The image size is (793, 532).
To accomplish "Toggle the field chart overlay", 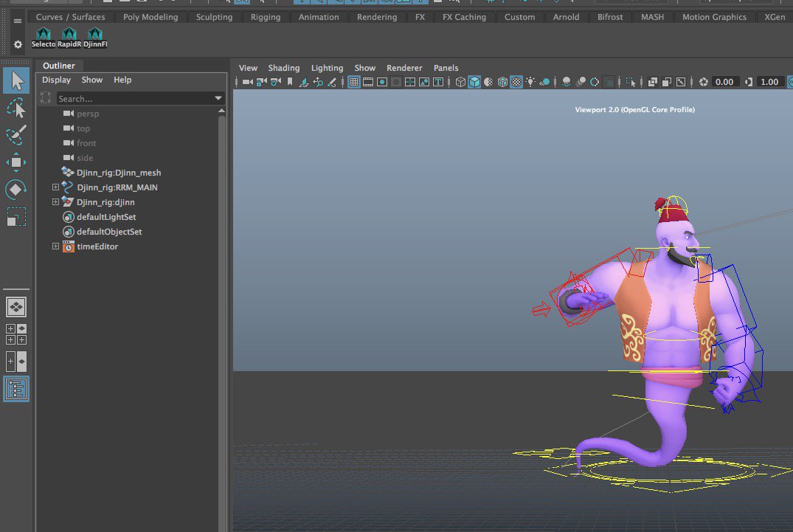I will (410, 82).
